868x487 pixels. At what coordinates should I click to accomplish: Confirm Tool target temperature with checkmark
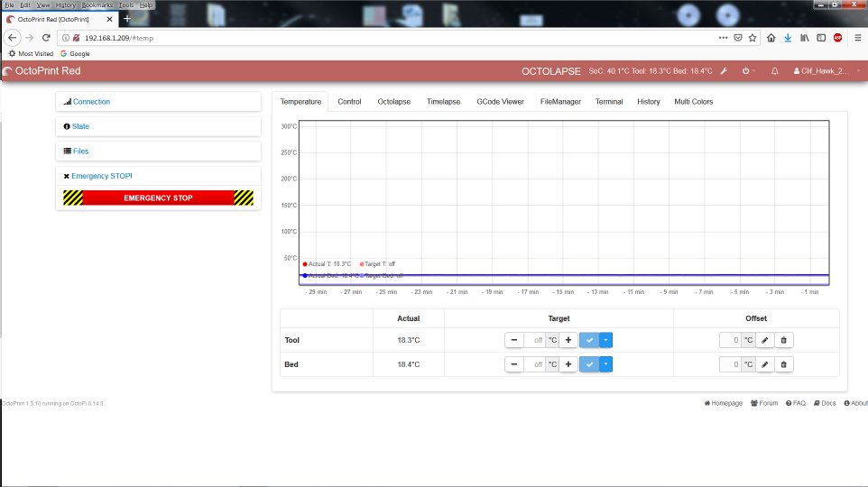pyautogui.click(x=589, y=340)
